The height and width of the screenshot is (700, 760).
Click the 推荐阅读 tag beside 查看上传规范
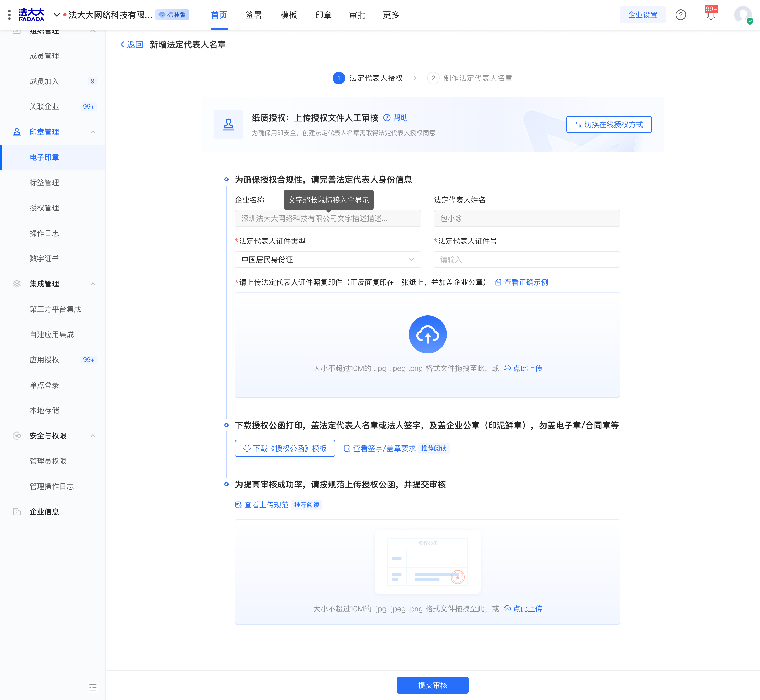(x=307, y=505)
